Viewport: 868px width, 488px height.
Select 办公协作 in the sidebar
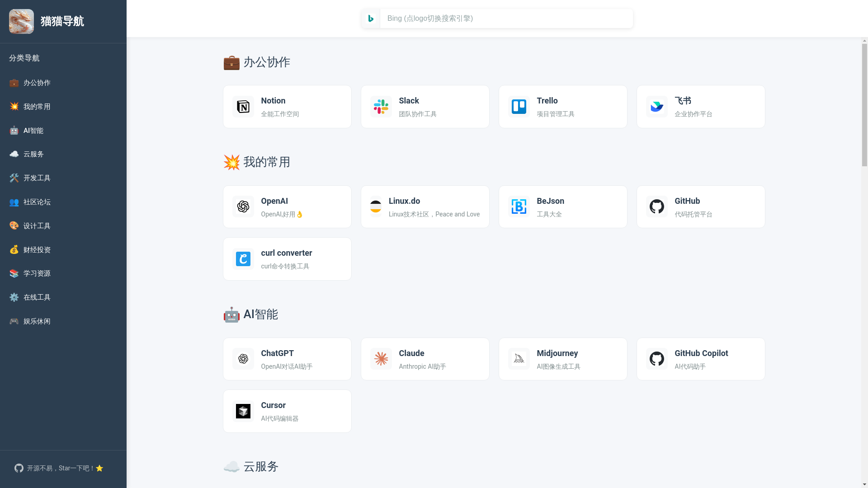[x=63, y=83]
